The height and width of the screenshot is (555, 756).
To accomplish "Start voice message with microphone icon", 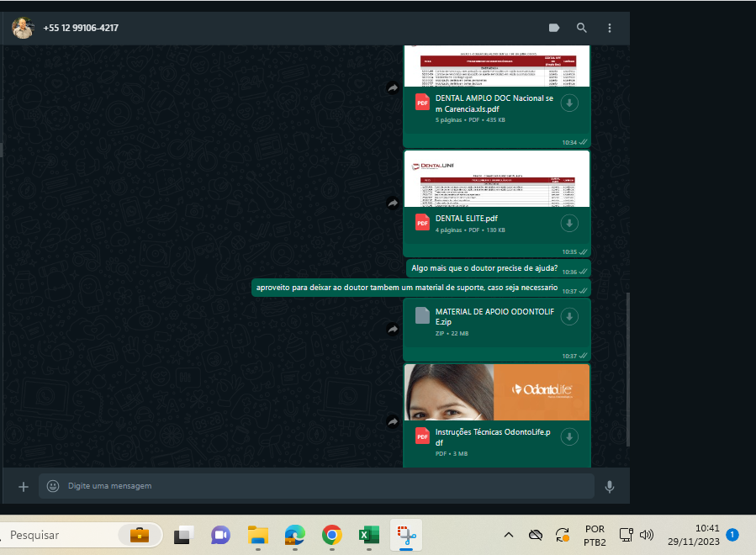I will [610, 487].
